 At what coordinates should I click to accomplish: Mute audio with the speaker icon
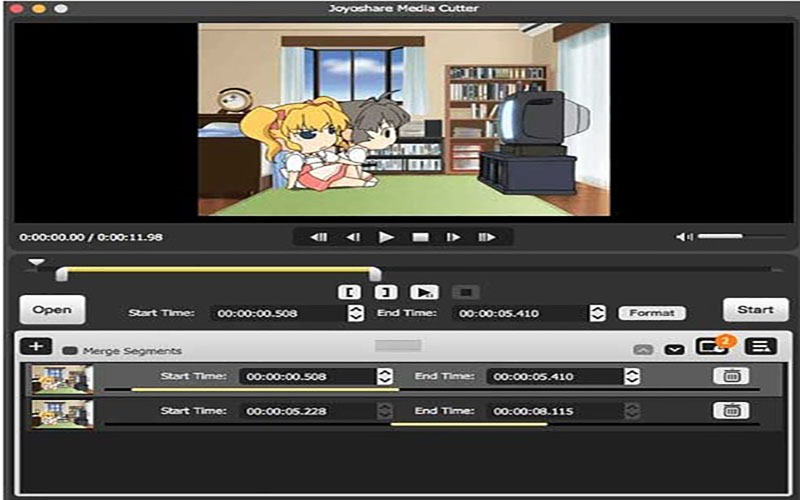coord(684,237)
